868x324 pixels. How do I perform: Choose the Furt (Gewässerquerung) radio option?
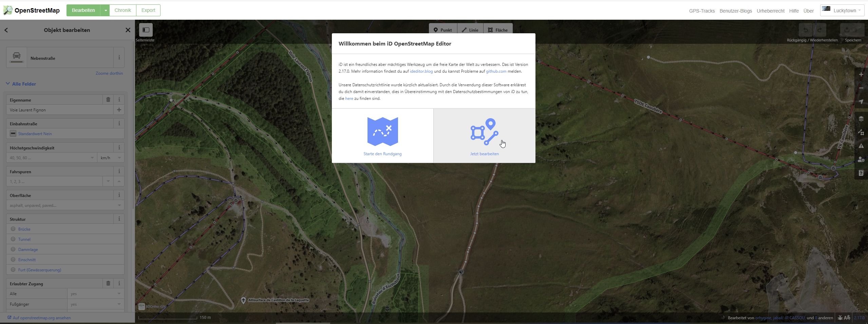pos(13,270)
